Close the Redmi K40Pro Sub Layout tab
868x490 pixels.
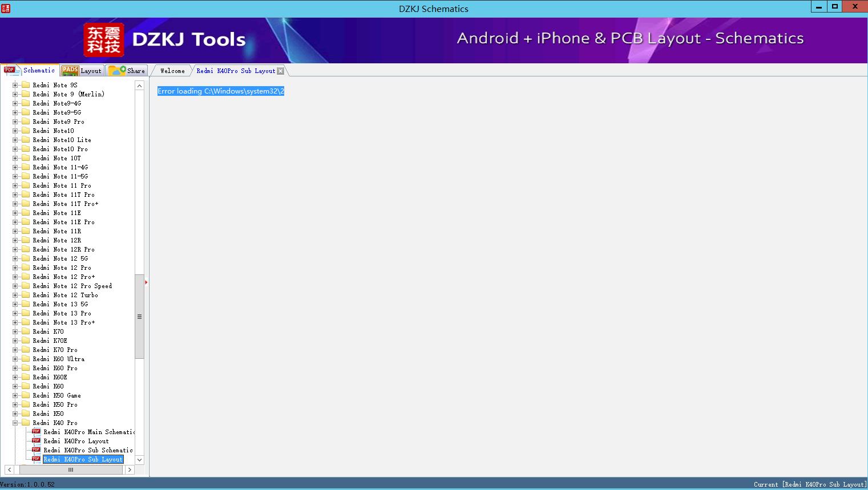[280, 71]
